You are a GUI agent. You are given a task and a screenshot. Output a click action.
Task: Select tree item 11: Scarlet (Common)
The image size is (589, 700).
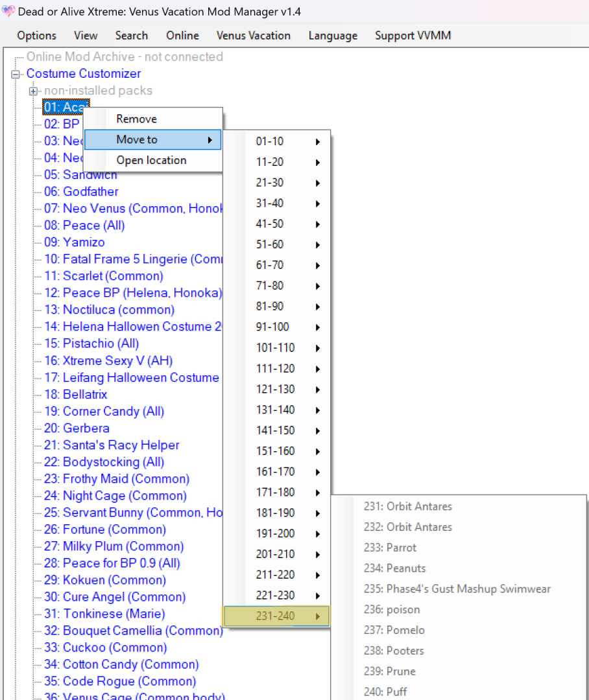tap(104, 276)
